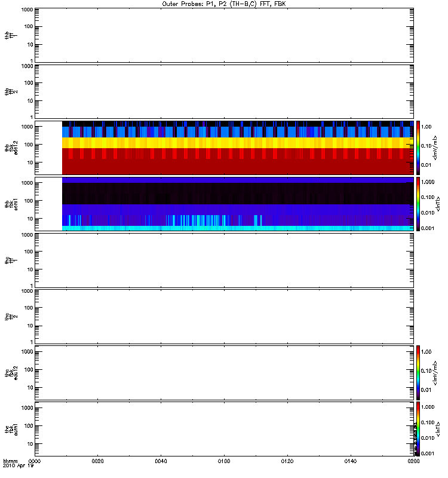448x478 pixels.
Task: Click the '100' y-axis tick of thb fff 2
Action: [29, 83]
